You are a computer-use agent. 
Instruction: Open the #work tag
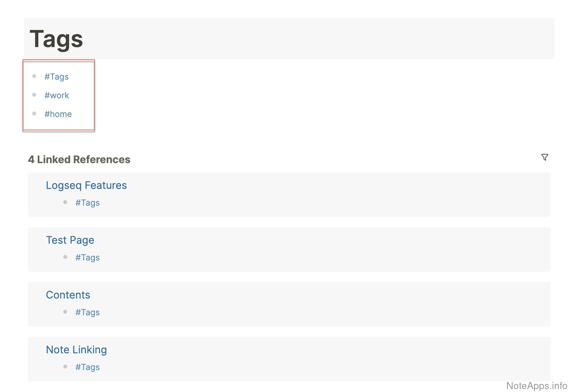tap(57, 95)
